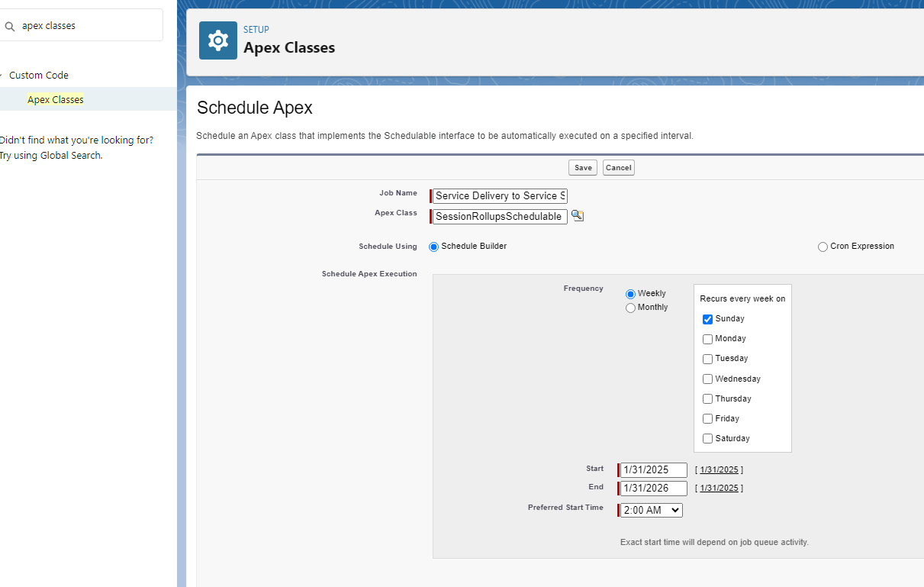924x587 pixels.
Task: Click today's date link next to End
Action: click(719, 489)
